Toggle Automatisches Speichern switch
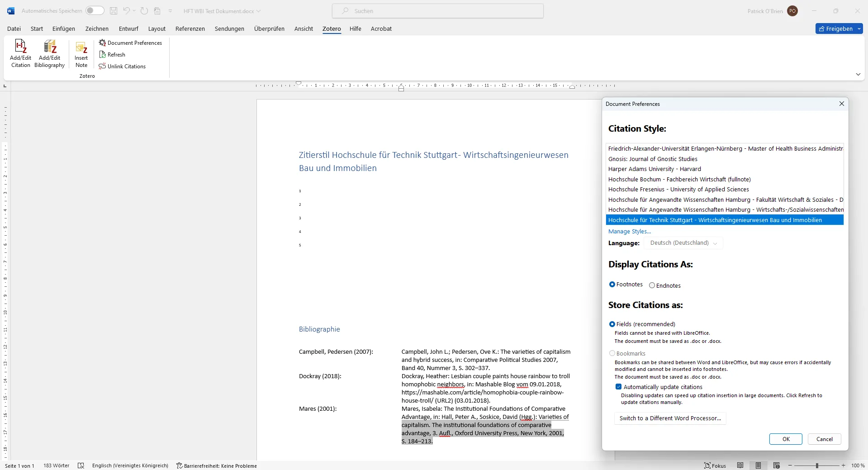The width and height of the screenshot is (868, 470). pyautogui.click(x=95, y=11)
